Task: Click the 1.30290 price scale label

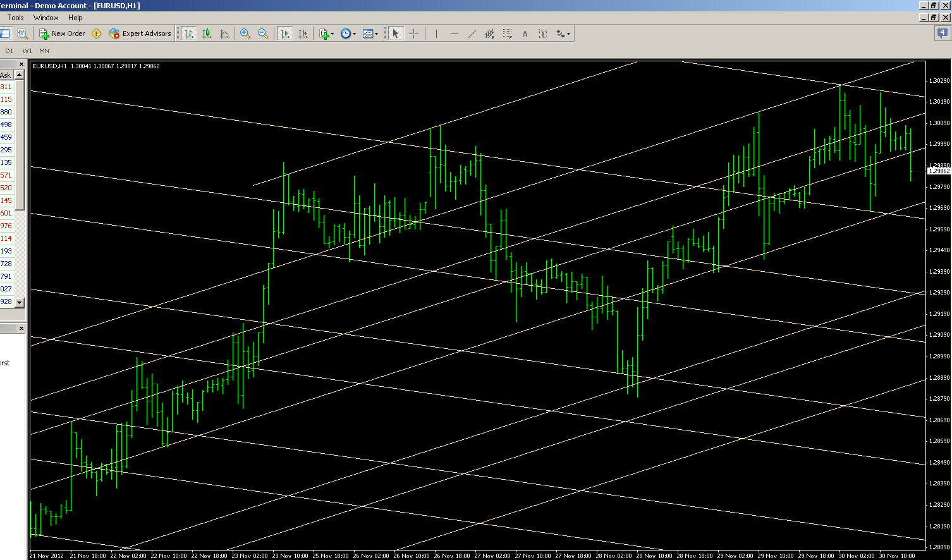Action: coord(940,81)
